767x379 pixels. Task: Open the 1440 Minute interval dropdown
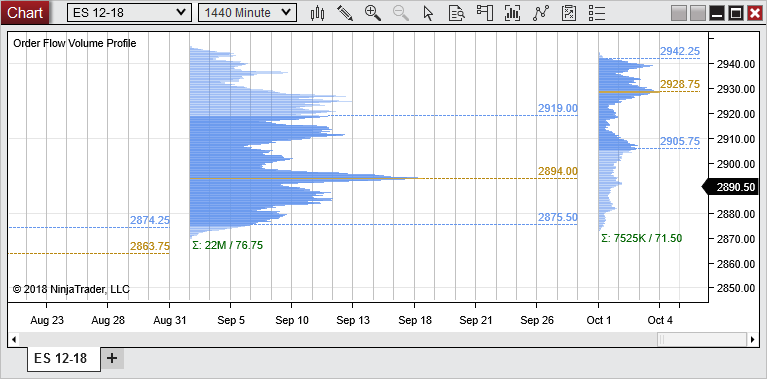[x=247, y=13]
